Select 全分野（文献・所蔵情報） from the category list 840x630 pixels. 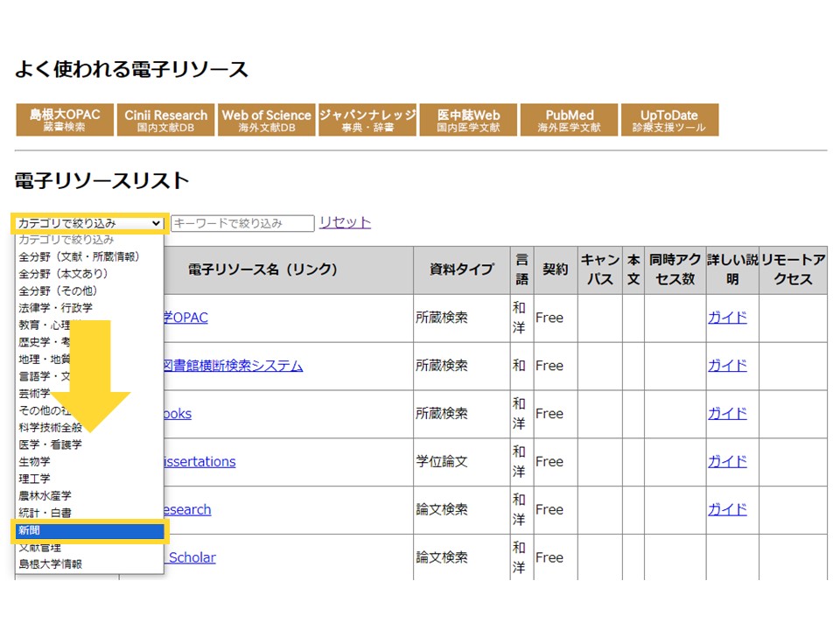click(89, 256)
